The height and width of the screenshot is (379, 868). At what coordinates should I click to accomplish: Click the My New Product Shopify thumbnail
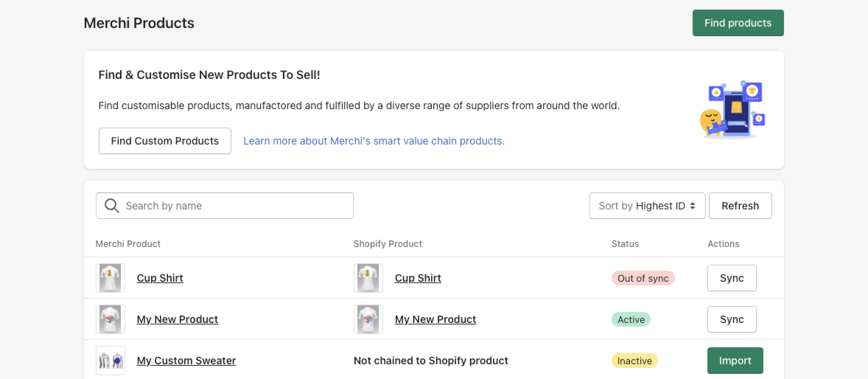coord(368,319)
